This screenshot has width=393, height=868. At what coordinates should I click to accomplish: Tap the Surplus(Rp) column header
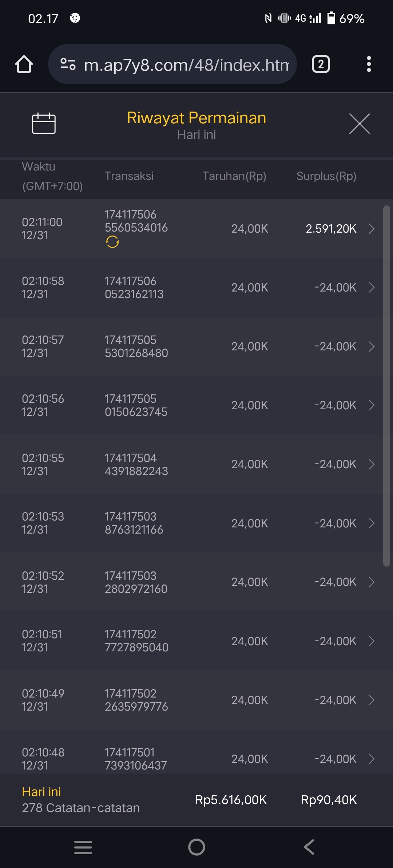point(326,176)
